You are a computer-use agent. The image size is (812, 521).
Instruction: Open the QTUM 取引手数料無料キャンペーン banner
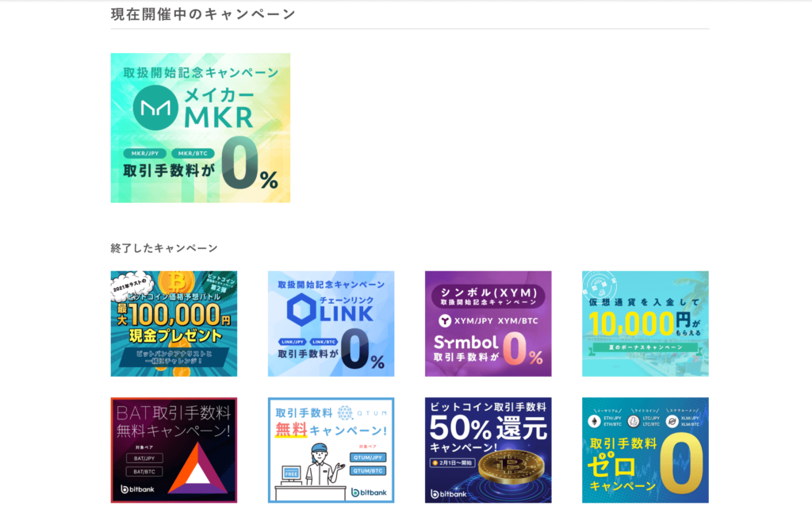pos(331,450)
